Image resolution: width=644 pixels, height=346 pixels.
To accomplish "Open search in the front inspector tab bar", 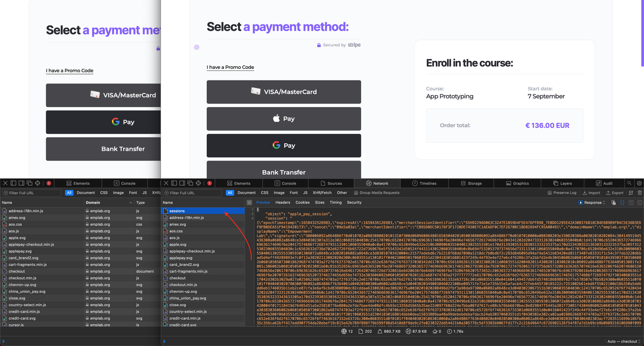I will coord(629,184).
